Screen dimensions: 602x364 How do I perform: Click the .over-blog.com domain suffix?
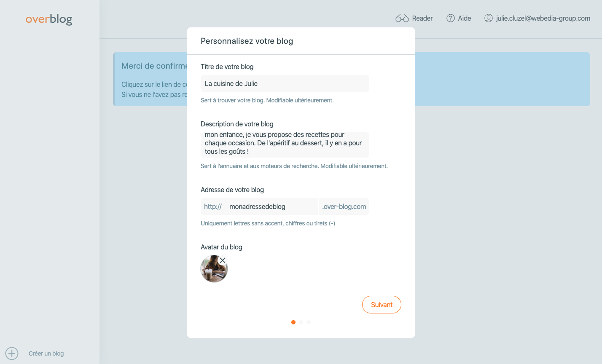point(344,206)
